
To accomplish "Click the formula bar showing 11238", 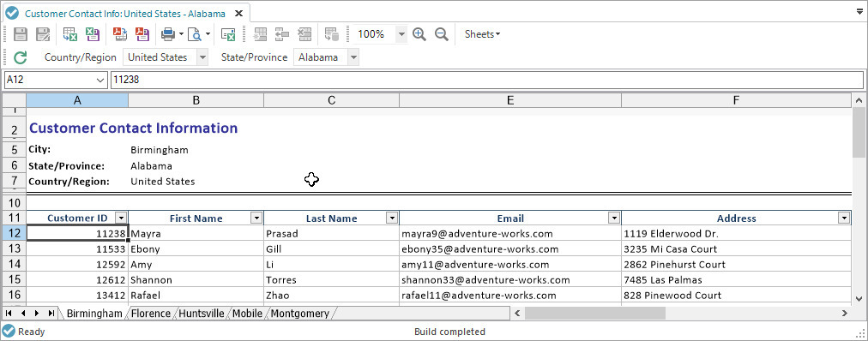I will pos(486,81).
